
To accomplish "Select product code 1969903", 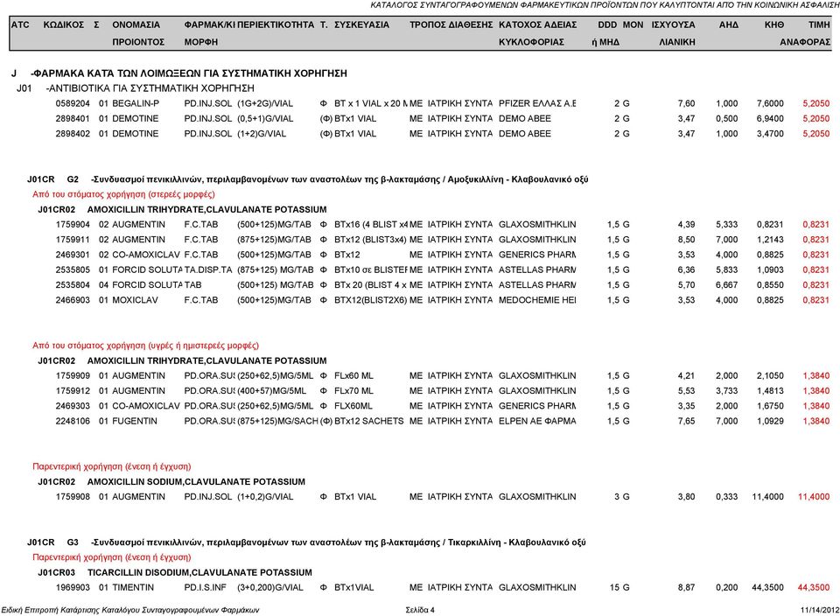I will tap(73, 588).
